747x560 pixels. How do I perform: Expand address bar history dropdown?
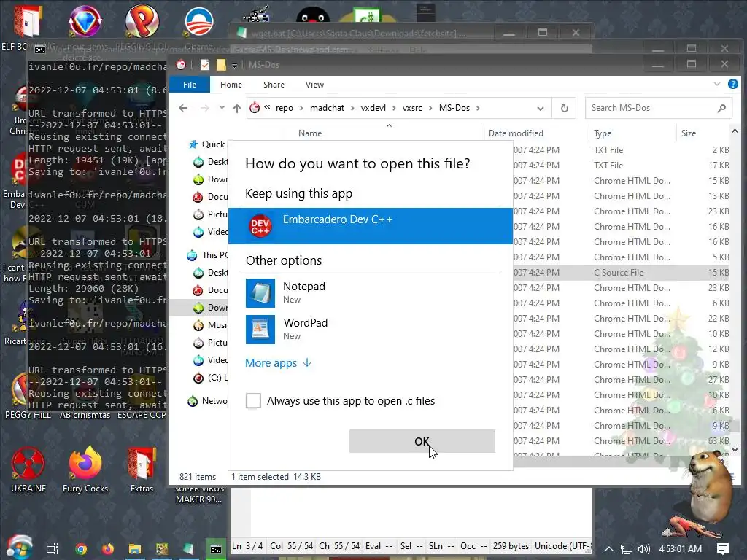click(x=541, y=108)
